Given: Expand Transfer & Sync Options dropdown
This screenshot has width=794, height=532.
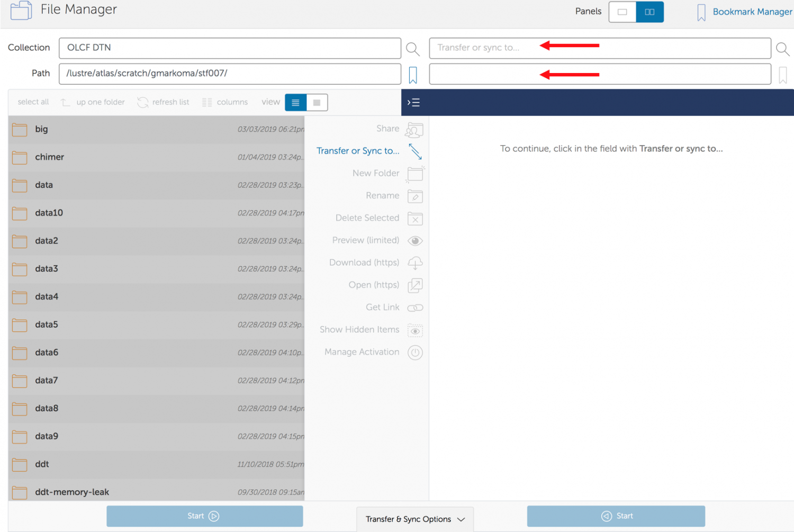Looking at the screenshot, I should 415,519.
